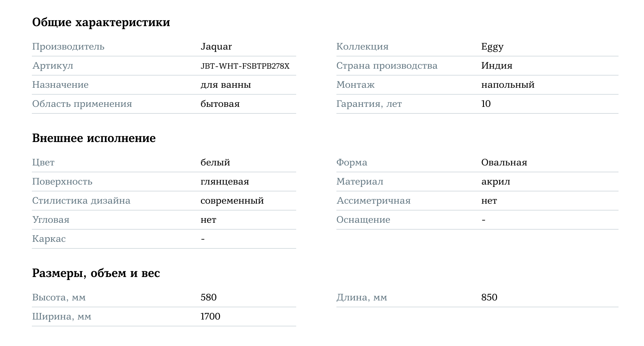Click the warranty value 10
The image size is (644, 346).
pos(486,104)
